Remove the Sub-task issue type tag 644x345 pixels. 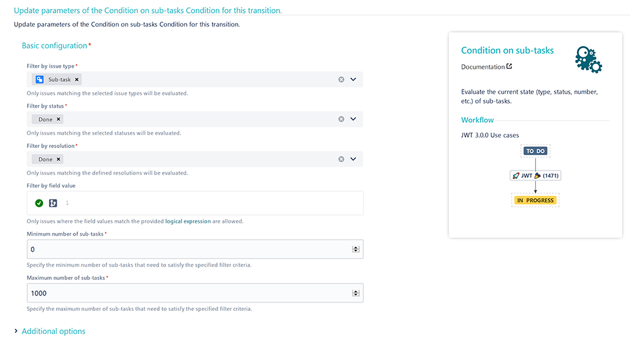[x=77, y=79]
